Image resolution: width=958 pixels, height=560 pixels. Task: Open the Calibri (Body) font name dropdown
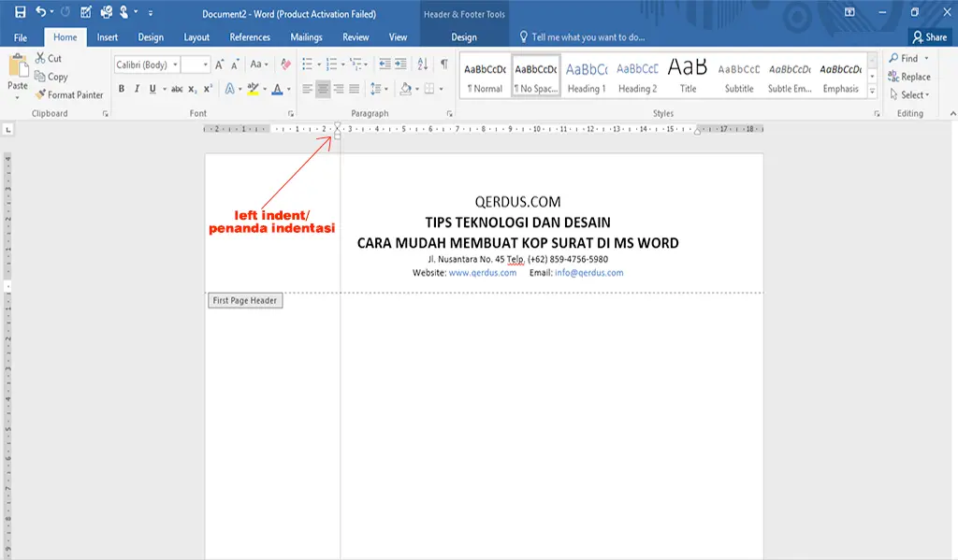pos(175,65)
